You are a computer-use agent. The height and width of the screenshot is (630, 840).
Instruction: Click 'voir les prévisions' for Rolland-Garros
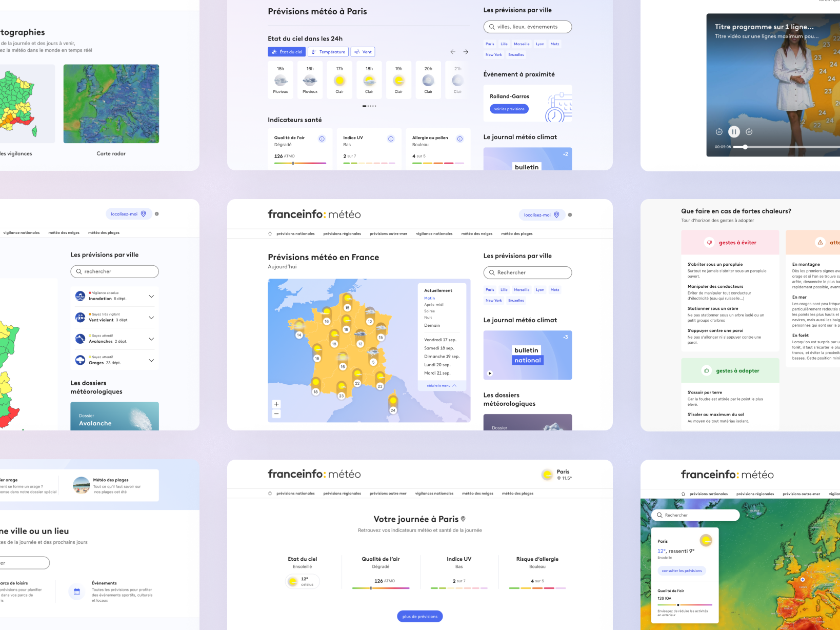(x=509, y=109)
